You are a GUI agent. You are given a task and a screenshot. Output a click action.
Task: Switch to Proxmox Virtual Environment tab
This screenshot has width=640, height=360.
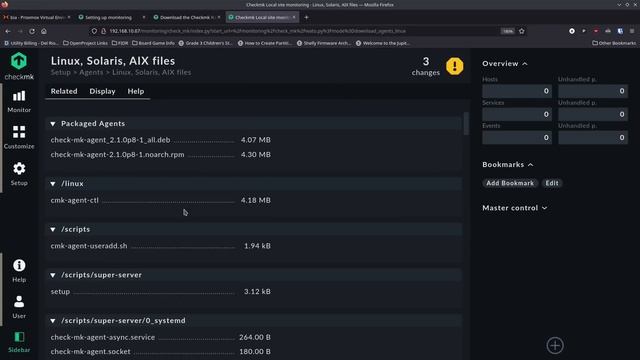pos(36,17)
